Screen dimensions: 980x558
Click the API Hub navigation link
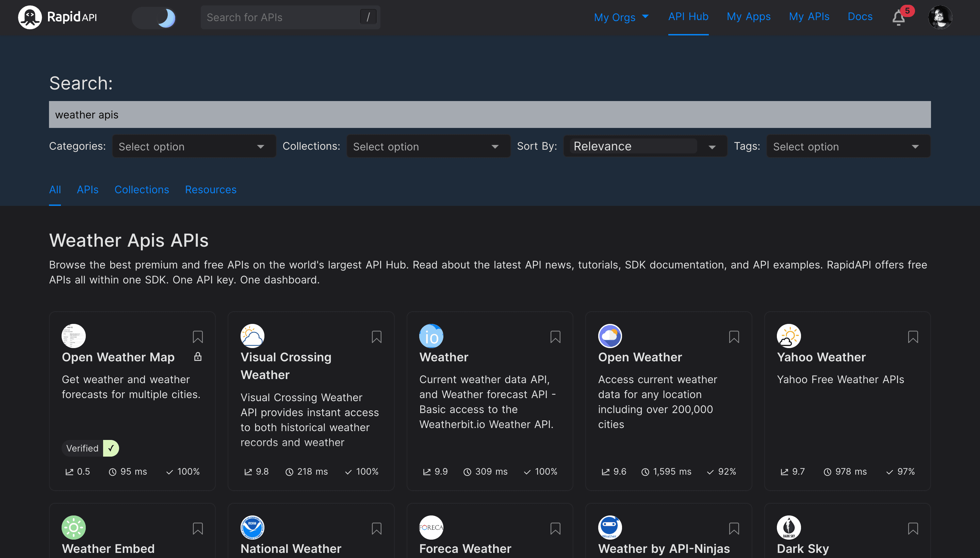[687, 17]
